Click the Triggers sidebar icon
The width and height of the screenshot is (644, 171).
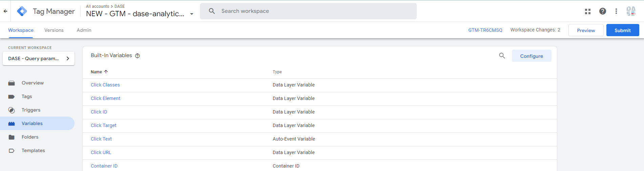point(12,110)
